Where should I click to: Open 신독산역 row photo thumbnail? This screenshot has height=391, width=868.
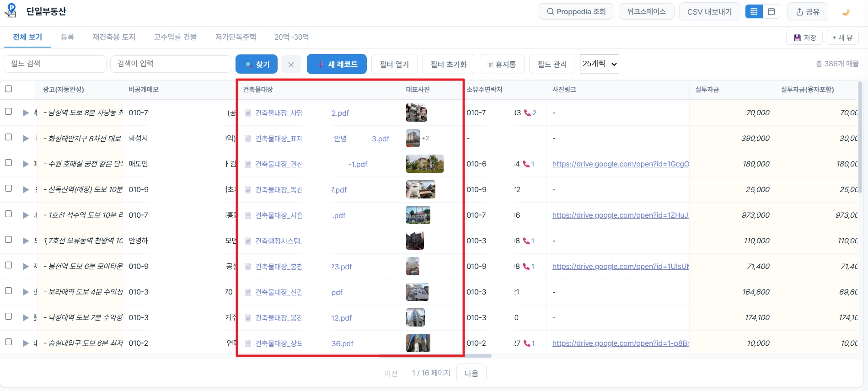(420, 189)
